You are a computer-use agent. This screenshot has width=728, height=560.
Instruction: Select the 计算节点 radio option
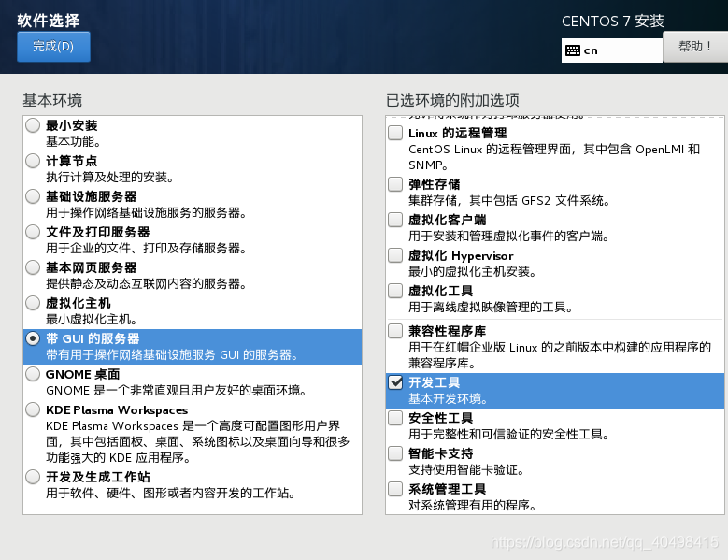coord(33,161)
